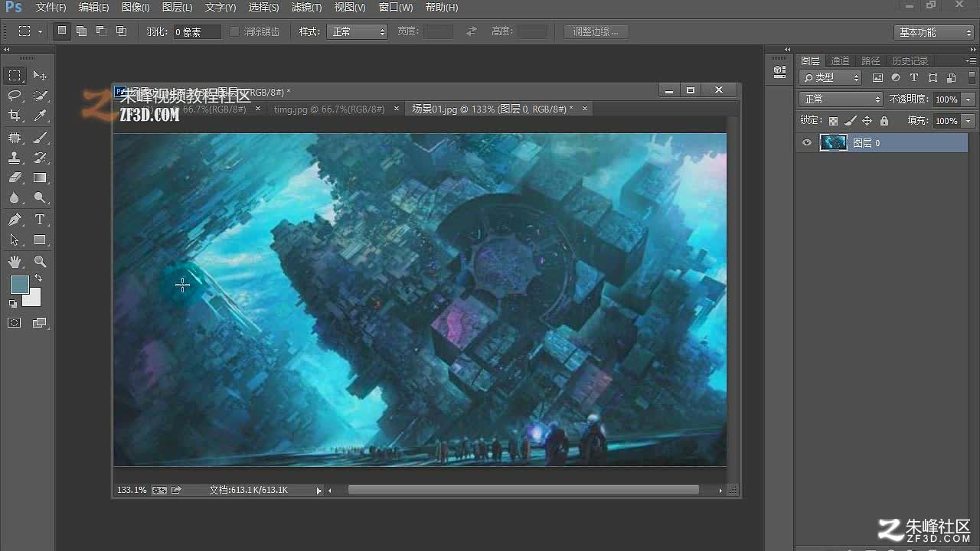Screen dimensions: 980x551
Task: Select the Crop tool
Action: pyautogui.click(x=15, y=116)
